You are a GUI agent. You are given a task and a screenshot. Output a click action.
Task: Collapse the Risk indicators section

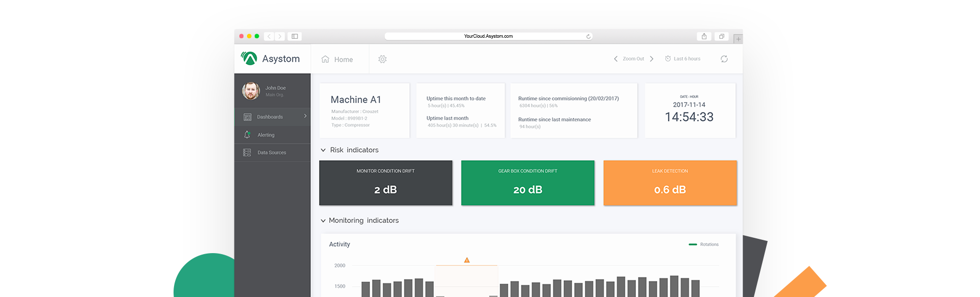tap(323, 150)
